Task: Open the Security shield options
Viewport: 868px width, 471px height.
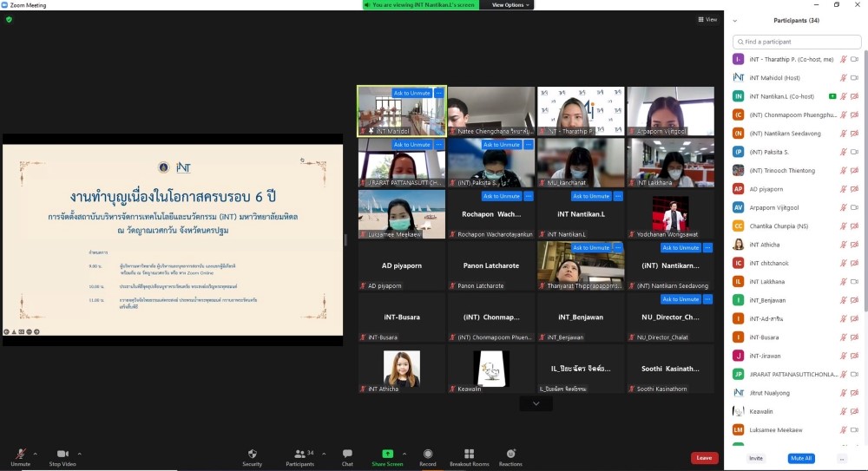Action: coord(252,455)
